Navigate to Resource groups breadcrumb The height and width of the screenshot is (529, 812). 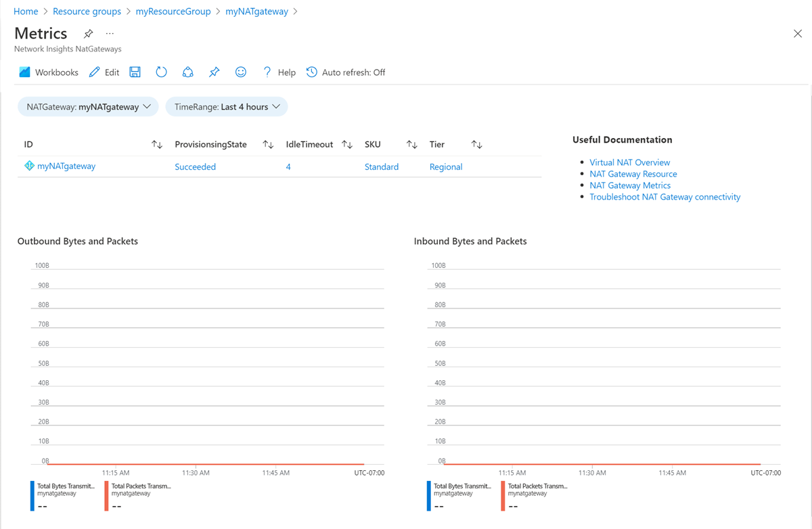pos(87,11)
